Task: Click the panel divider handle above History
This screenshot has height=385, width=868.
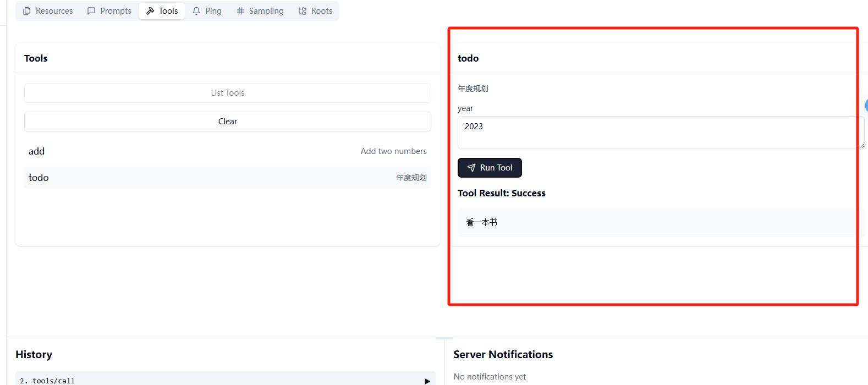Action: pos(444,338)
